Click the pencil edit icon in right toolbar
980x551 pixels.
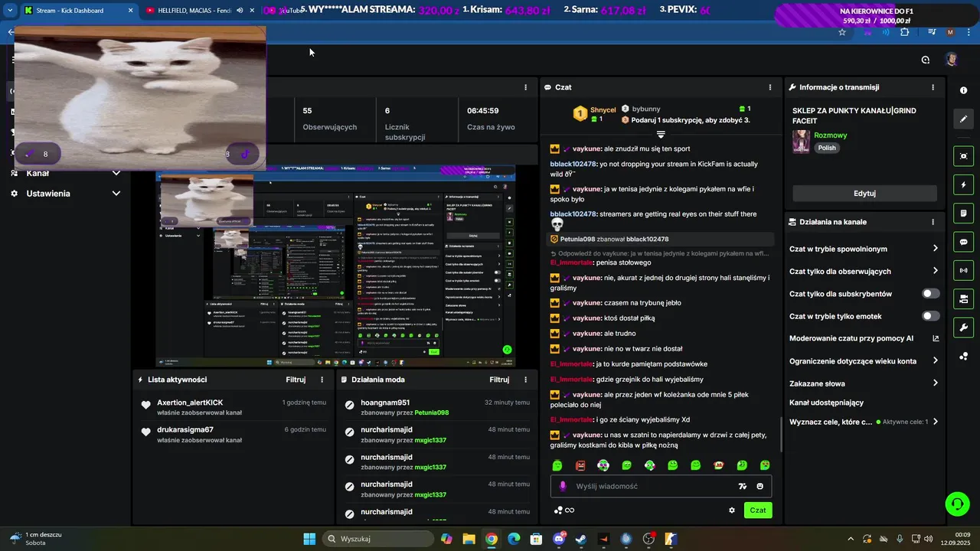click(x=963, y=119)
